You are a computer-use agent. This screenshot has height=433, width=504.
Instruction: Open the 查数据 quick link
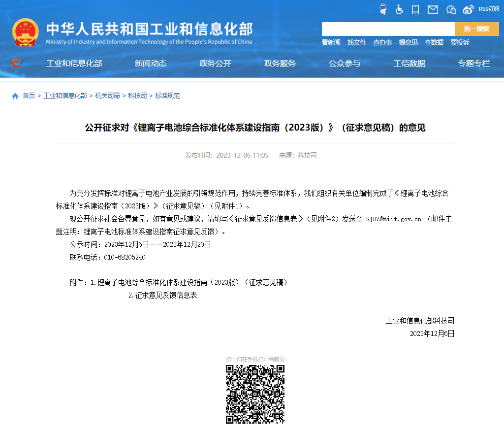pyautogui.click(x=434, y=42)
